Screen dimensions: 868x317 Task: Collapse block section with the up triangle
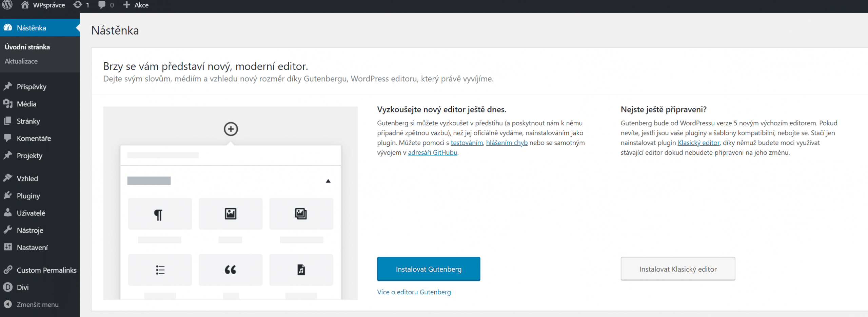point(328,181)
